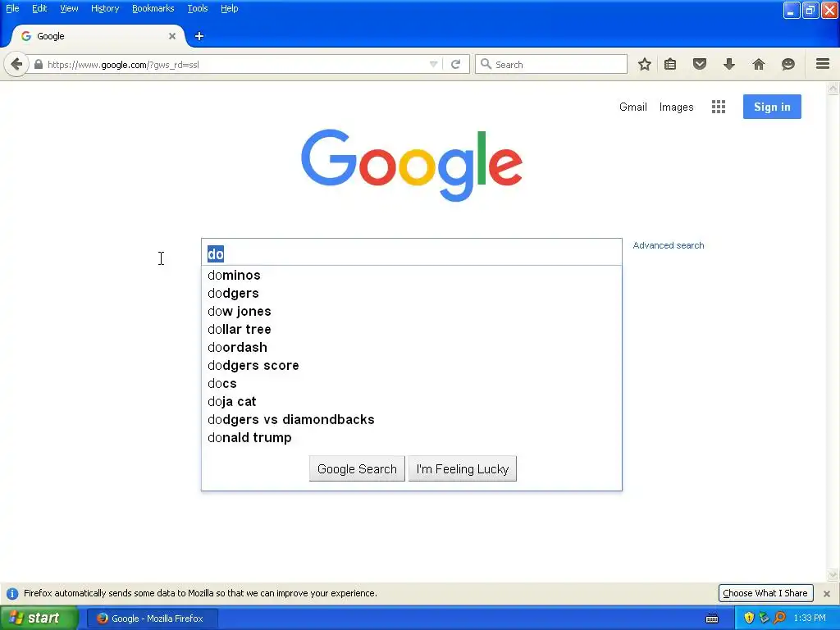Click the scrollbar down arrow
Viewport: 840px width, 630px height.
click(833, 575)
